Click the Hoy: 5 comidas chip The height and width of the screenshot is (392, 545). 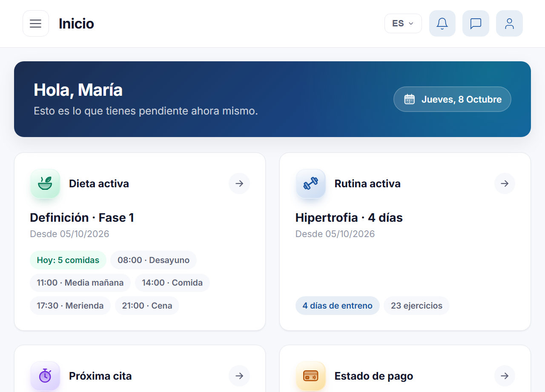pos(68,260)
